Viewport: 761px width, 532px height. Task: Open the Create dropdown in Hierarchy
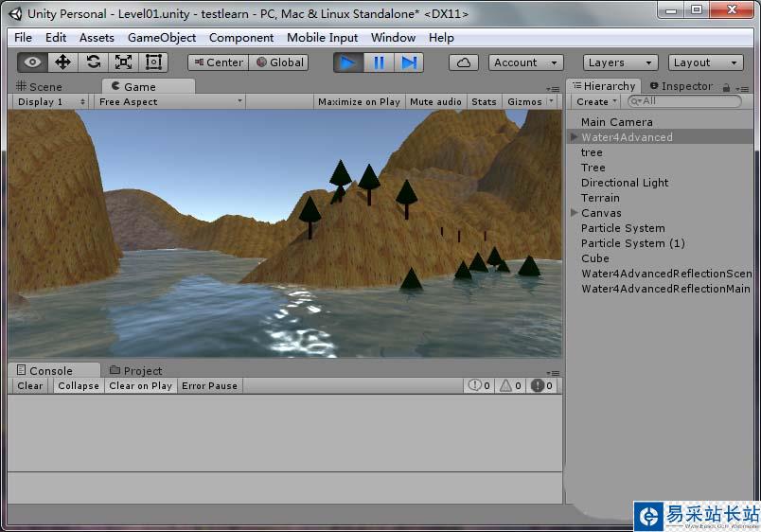596,102
